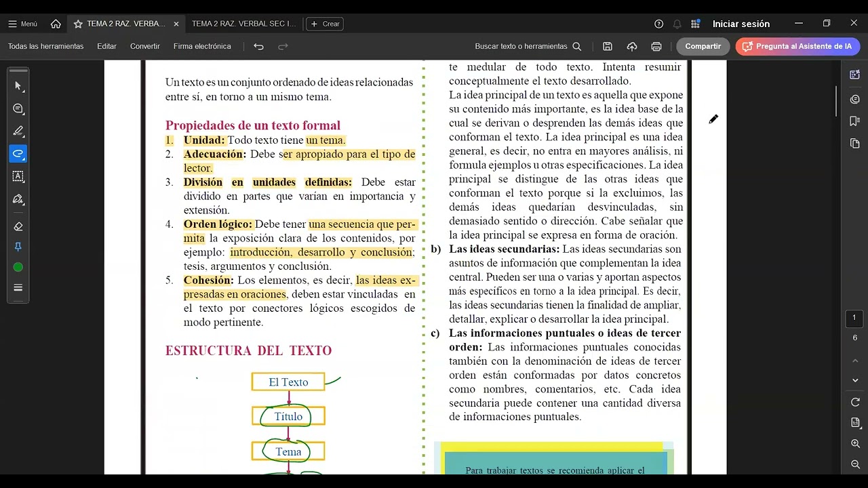Image resolution: width=868 pixels, height=488 pixels.
Task: Go to the Home screen icon
Action: [56, 24]
